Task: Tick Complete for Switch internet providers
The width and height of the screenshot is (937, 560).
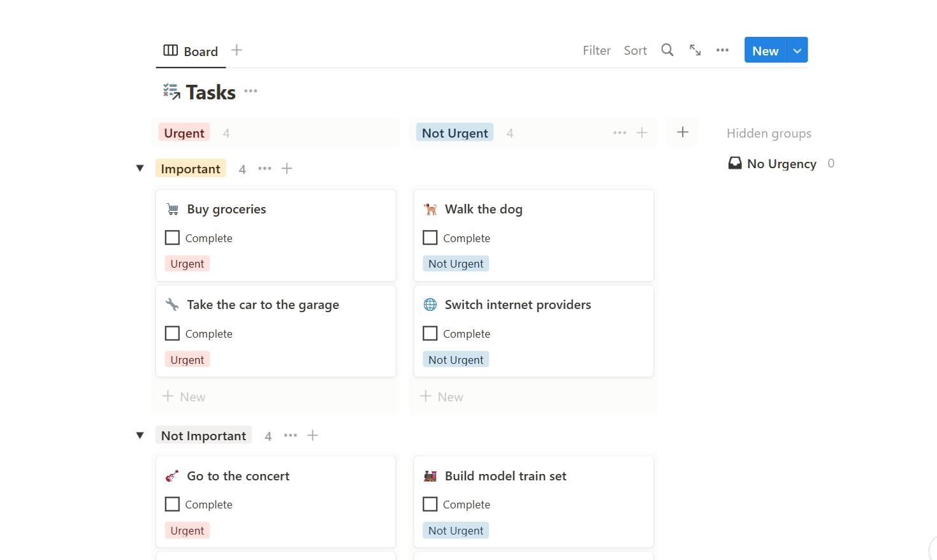Action: (430, 333)
